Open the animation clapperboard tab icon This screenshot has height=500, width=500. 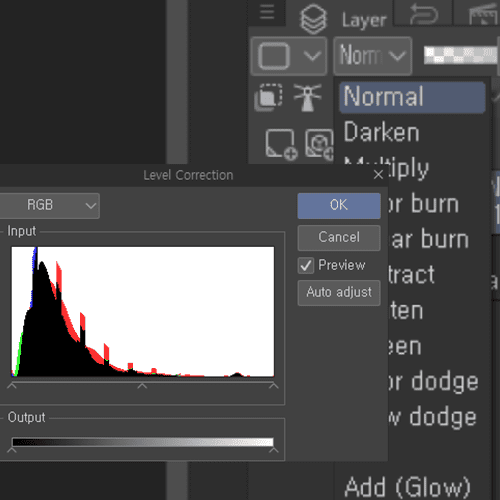point(483,13)
